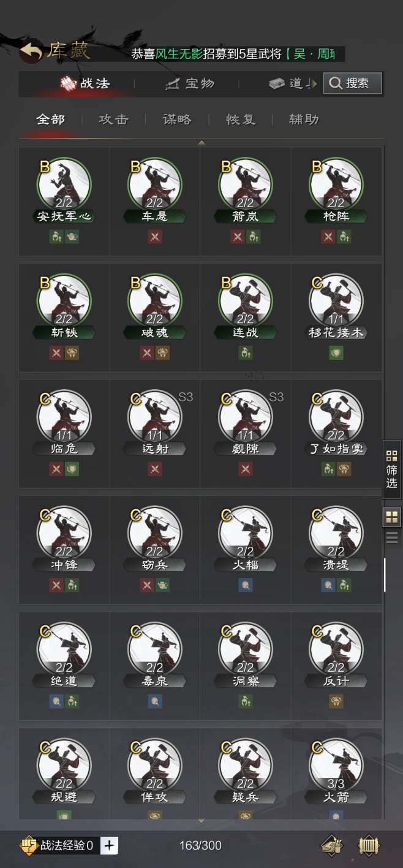
Task: Click the bamboo slip icon at bottom right
Action: 369,845
